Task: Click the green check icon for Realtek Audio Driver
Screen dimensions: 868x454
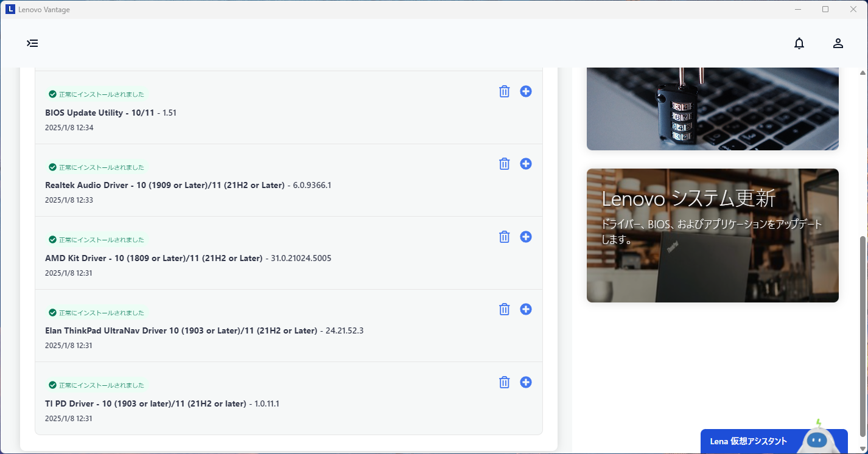Action: coord(52,167)
